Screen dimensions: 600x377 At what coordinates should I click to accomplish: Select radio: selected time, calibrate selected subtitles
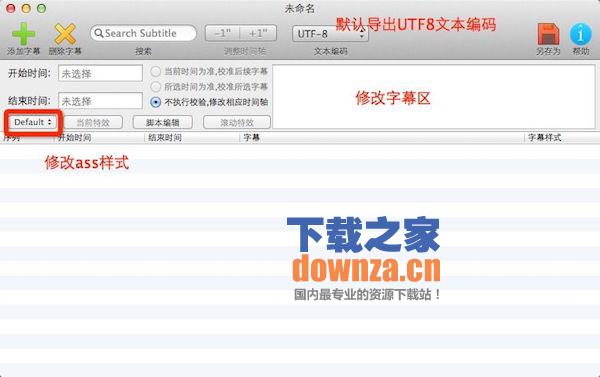(x=155, y=87)
